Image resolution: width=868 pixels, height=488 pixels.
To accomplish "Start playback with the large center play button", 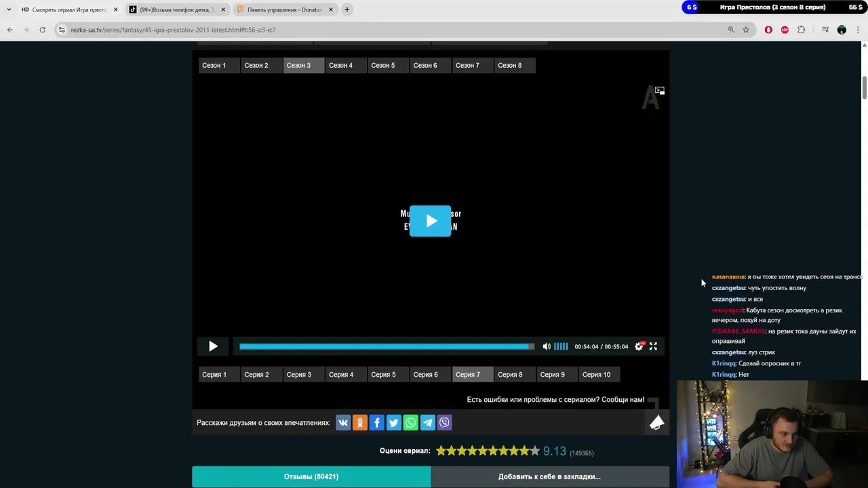I will click(x=430, y=221).
